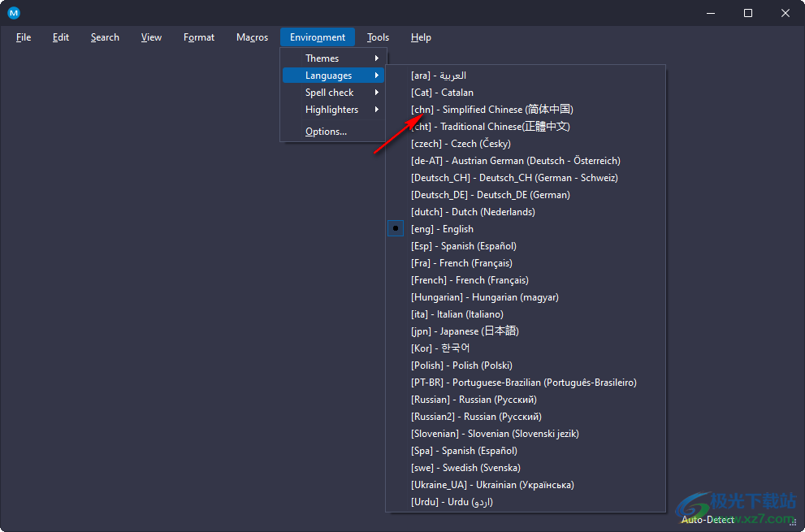Open the Macros menu
The height and width of the screenshot is (532, 805).
click(x=252, y=37)
